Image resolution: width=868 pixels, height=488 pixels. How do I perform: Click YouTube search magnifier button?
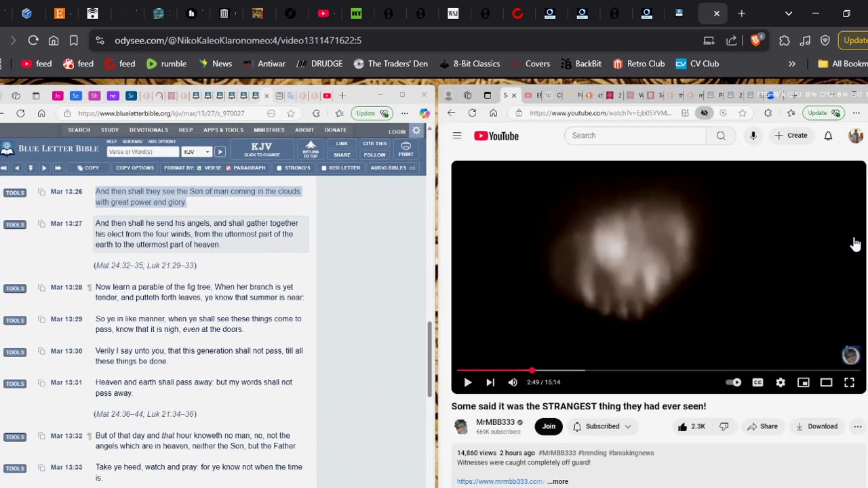(x=720, y=136)
